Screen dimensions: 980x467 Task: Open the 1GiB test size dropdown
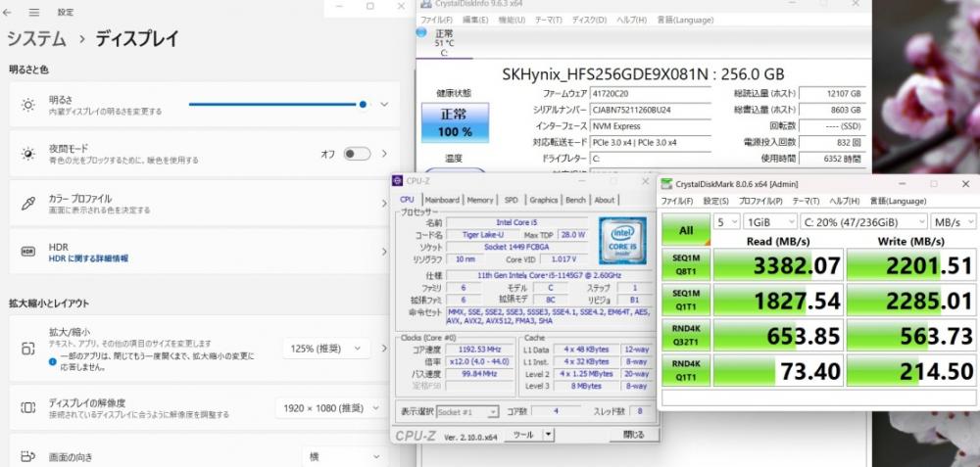click(x=770, y=221)
